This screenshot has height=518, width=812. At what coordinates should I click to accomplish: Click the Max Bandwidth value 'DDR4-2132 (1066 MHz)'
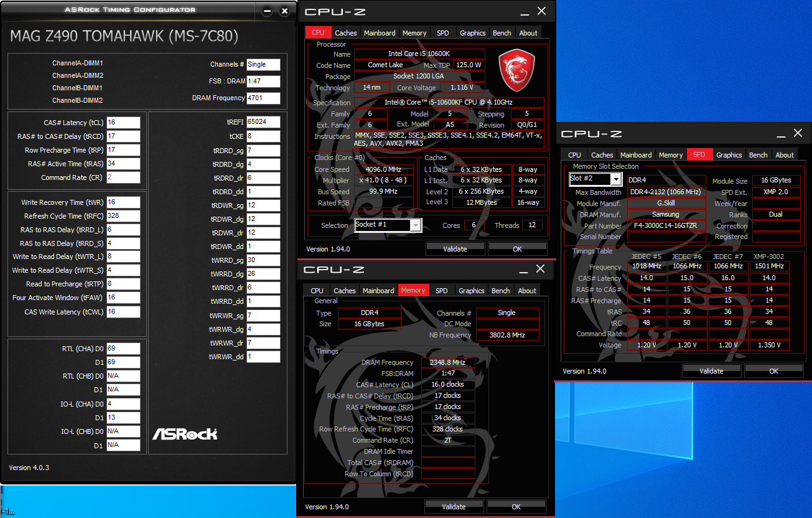(x=666, y=192)
